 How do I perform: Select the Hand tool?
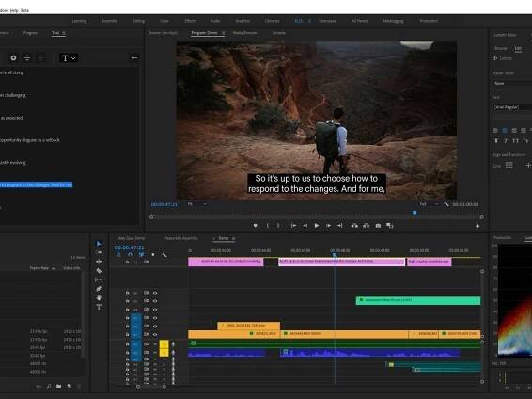click(99, 297)
